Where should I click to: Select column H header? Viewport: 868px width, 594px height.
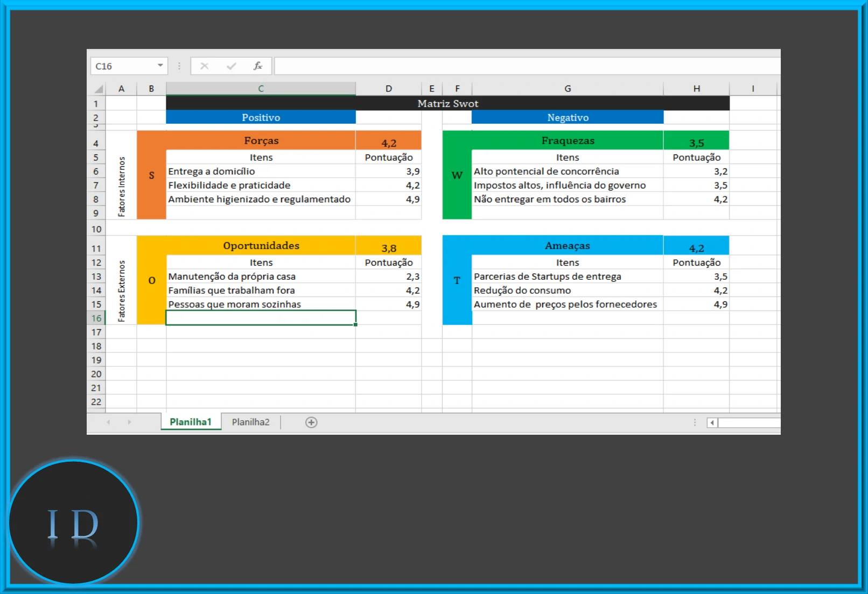[696, 89]
